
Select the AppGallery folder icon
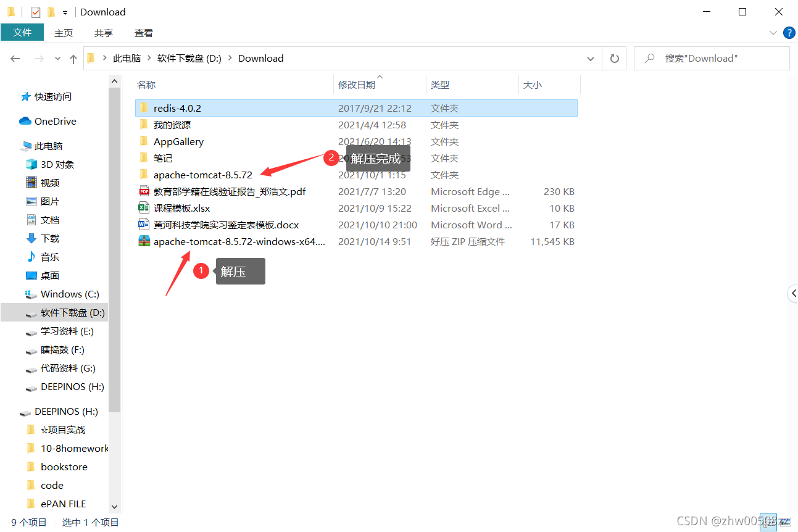(143, 141)
